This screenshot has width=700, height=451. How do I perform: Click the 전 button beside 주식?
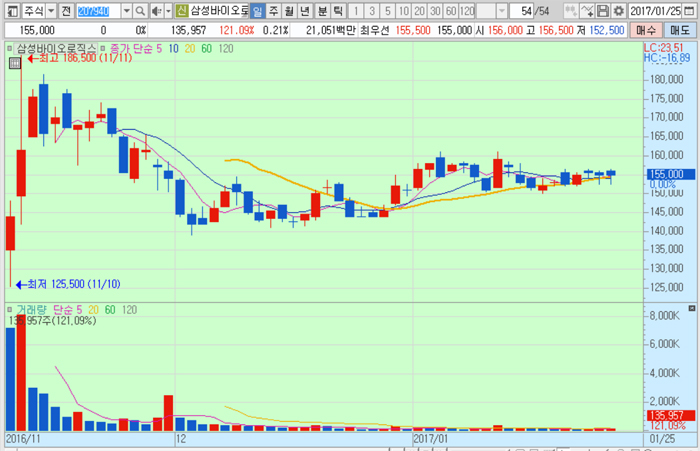66,11
